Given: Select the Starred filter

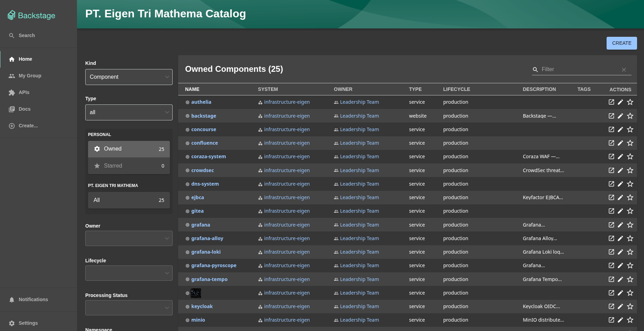Looking at the screenshot, I should click(x=129, y=166).
